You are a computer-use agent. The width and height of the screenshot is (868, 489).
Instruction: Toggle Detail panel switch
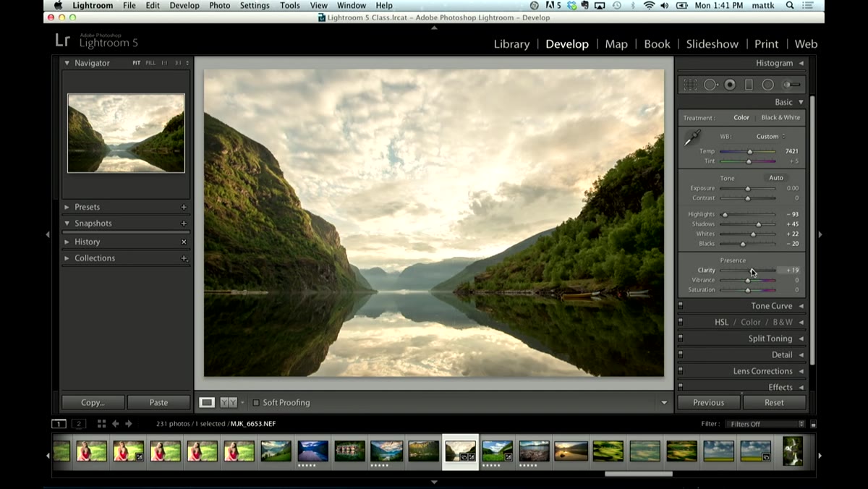(681, 354)
